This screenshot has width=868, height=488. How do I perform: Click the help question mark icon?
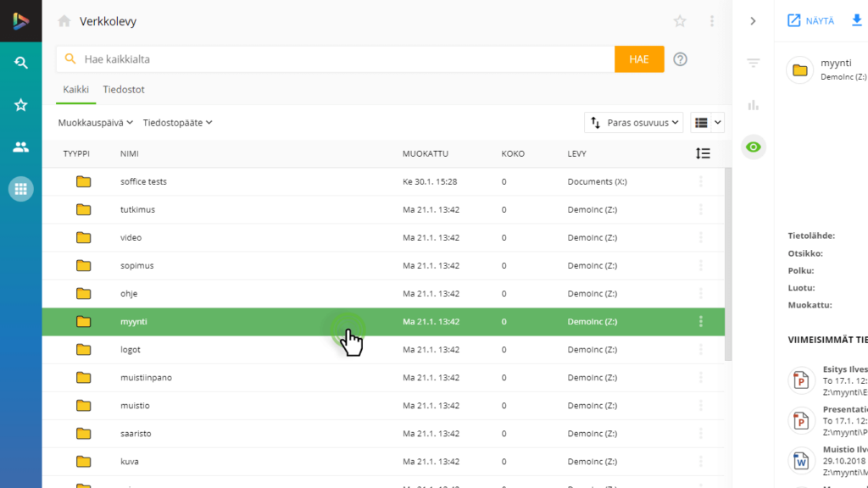point(680,59)
